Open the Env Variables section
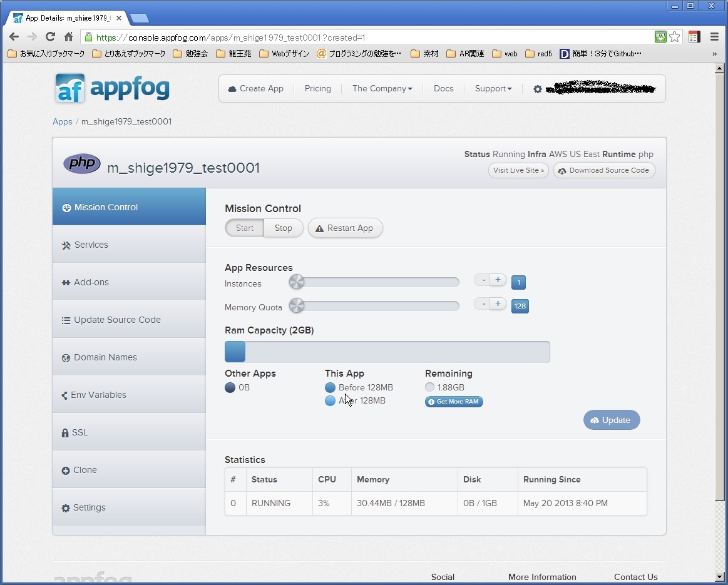This screenshot has width=728, height=585. 129,395
